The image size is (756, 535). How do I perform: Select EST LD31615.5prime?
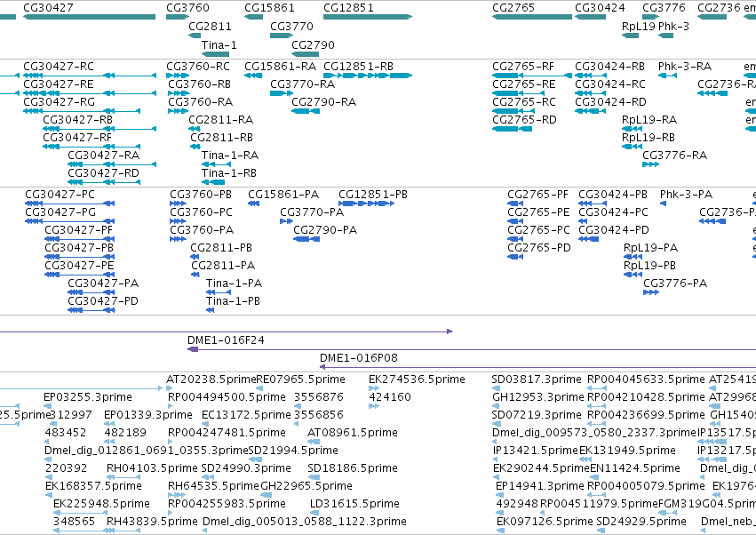354,504
